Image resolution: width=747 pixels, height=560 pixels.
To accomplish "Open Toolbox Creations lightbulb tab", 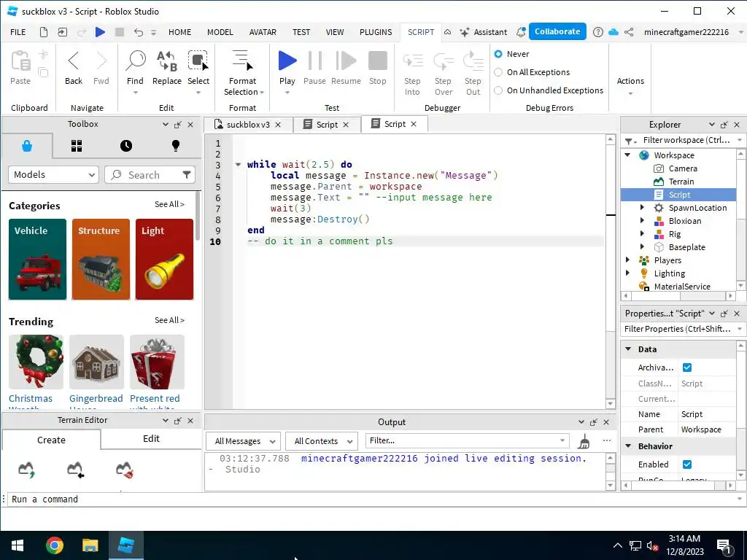I will click(176, 146).
